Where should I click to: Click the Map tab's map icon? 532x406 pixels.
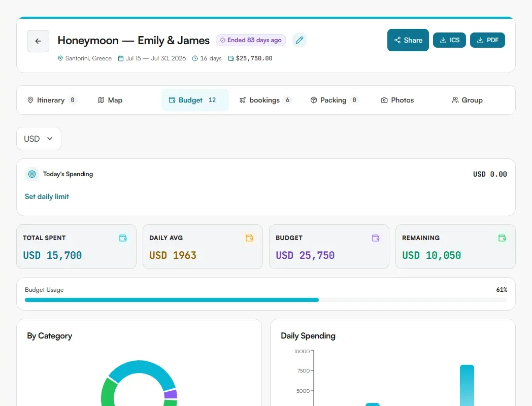coord(101,100)
